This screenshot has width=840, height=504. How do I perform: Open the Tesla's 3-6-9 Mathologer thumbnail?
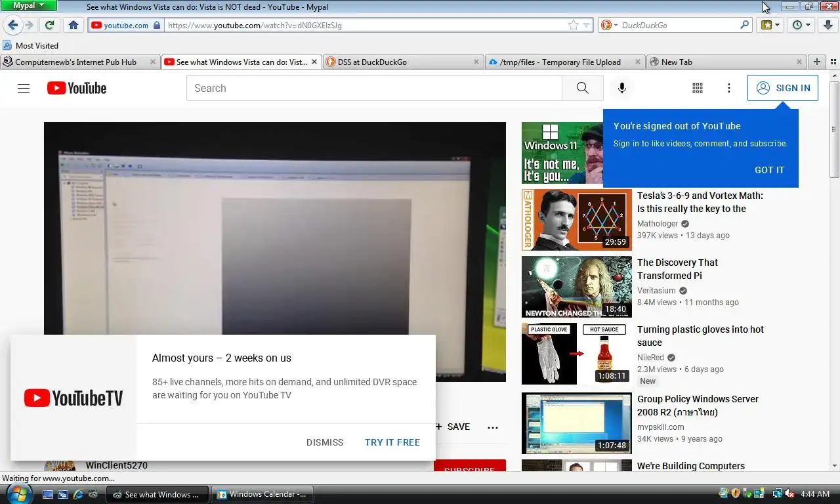point(577,220)
